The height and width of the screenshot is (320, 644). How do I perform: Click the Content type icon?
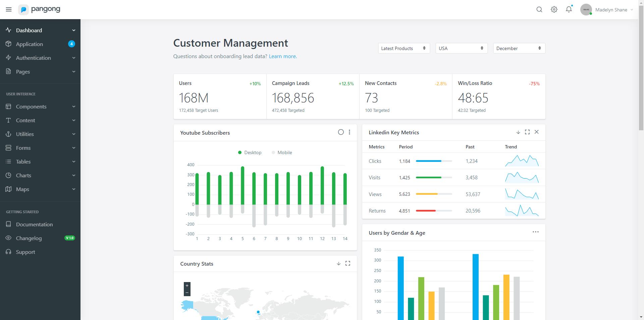[8, 120]
